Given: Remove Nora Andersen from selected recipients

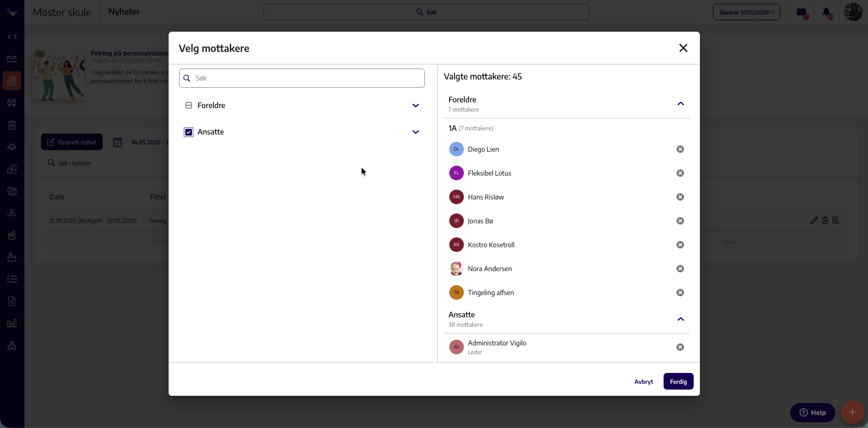Looking at the screenshot, I should pos(680,269).
